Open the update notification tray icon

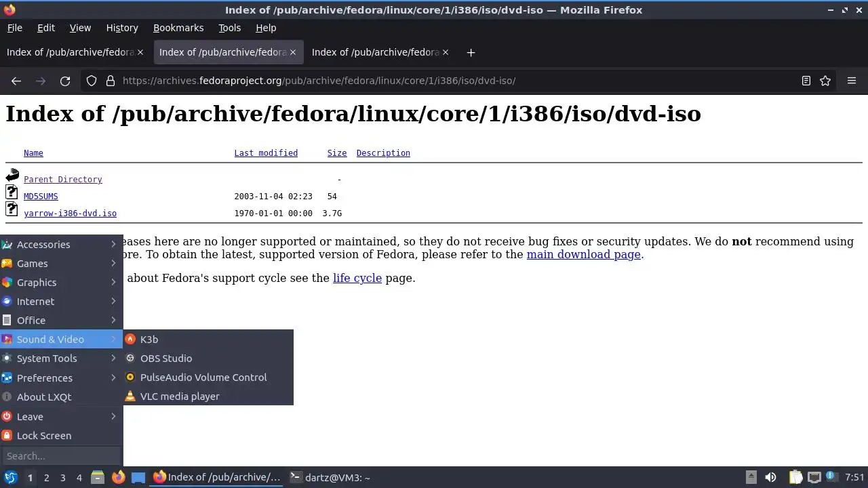coord(831,477)
